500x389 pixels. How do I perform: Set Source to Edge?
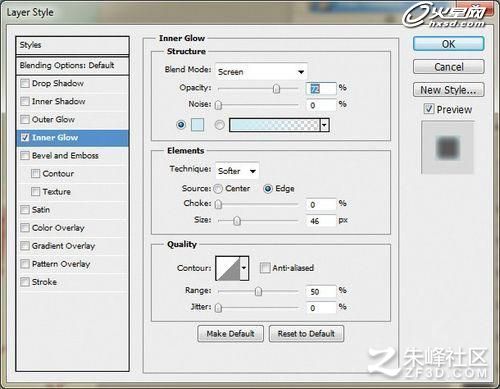tap(268, 189)
